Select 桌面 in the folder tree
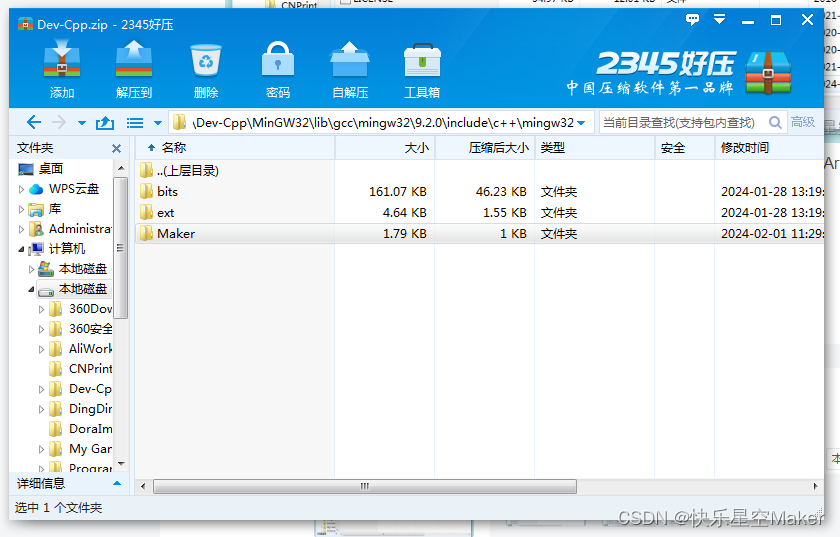 (51, 169)
